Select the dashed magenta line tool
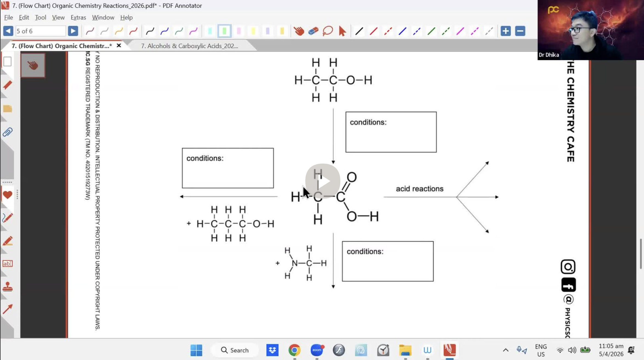 point(475,31)
